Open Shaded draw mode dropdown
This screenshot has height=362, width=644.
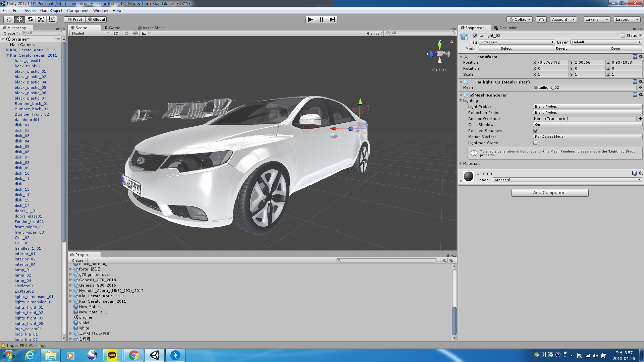tap(90, 33)
